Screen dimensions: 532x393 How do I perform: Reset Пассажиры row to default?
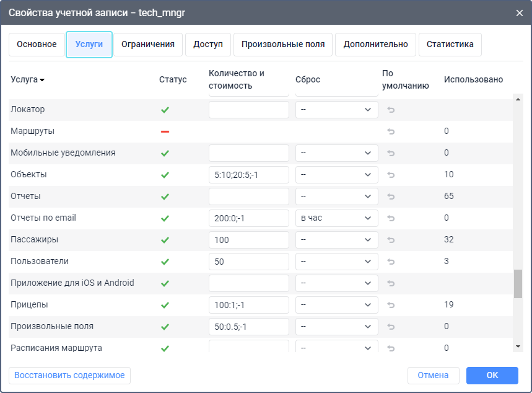[x=391, y=240]
